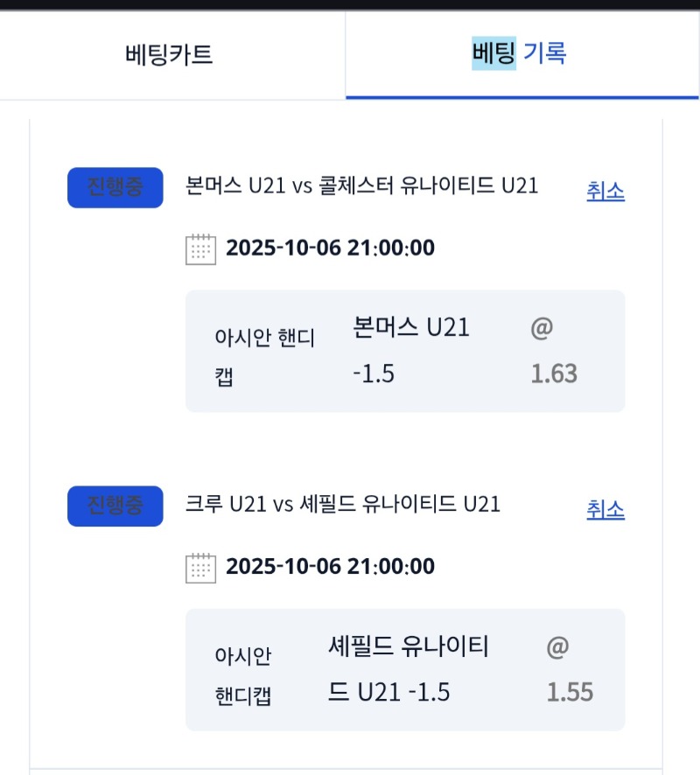Click the calendar icon for the 본머스 match
Viewport: 700px width, 775px height.
(201, 248)
